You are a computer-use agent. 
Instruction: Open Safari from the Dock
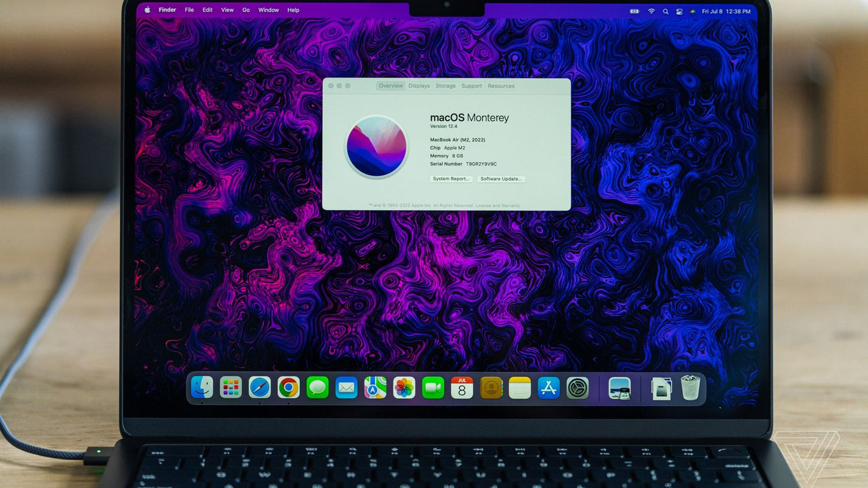(x=260, y=387)
